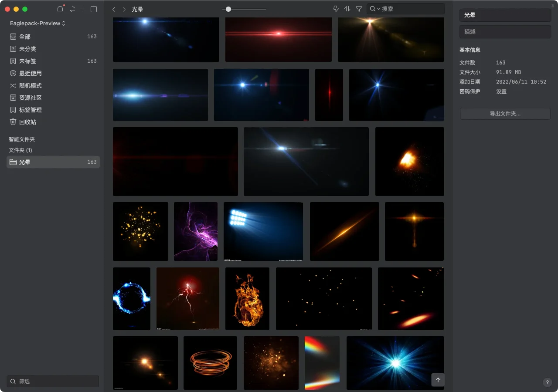Click the plus add icon
The height and width of the screenshot is (392, 558).
[x=83, y=9]
